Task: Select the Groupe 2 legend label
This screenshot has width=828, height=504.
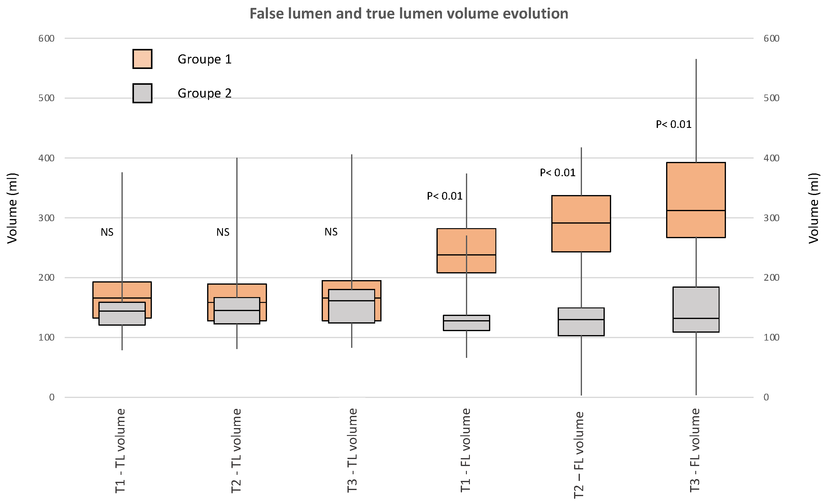Action: pyautogui.click(x=204, y=93)
